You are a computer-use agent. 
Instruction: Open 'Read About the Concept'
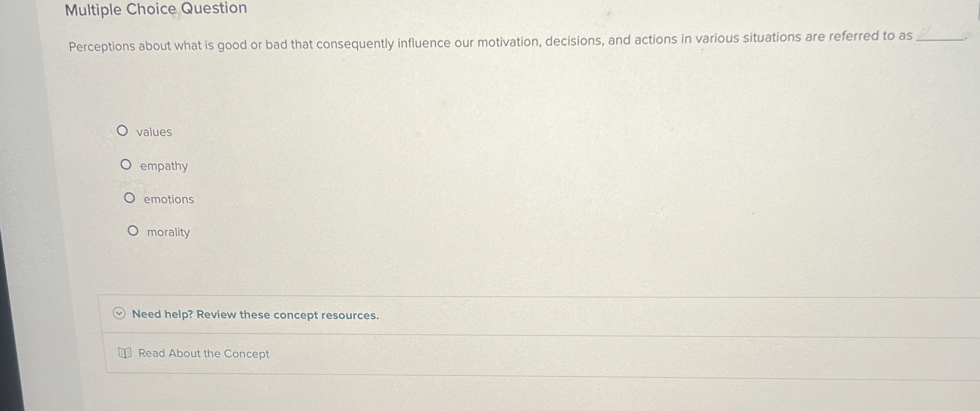click(x=203, y=353)
